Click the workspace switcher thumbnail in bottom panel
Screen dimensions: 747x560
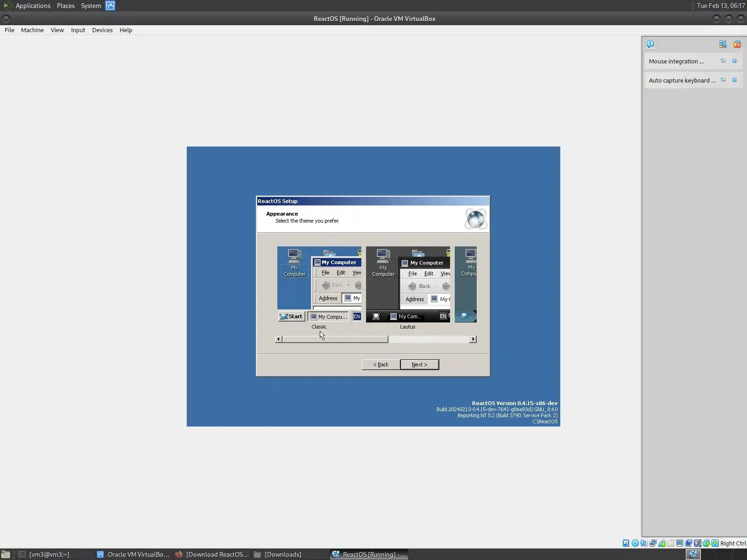tap(693, 554)
